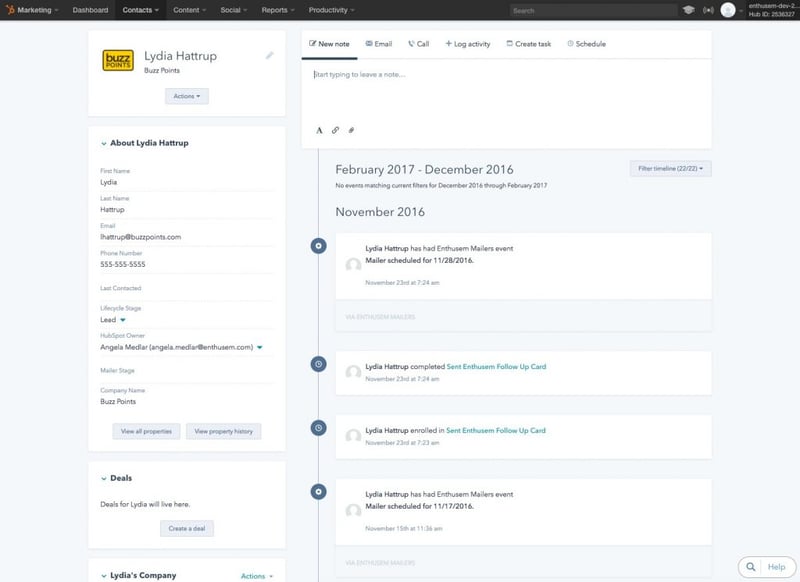Click into the note text area

(x=506, y=92)
